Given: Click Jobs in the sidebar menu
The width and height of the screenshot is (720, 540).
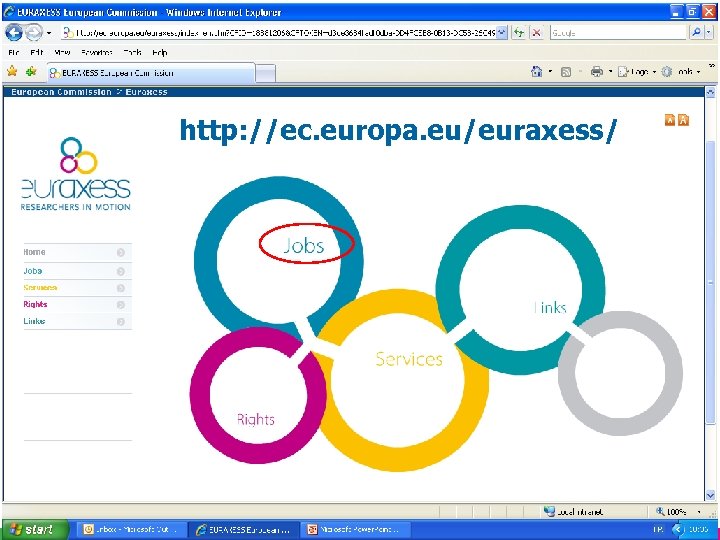Looking at the screenshot, I should 33,271.
